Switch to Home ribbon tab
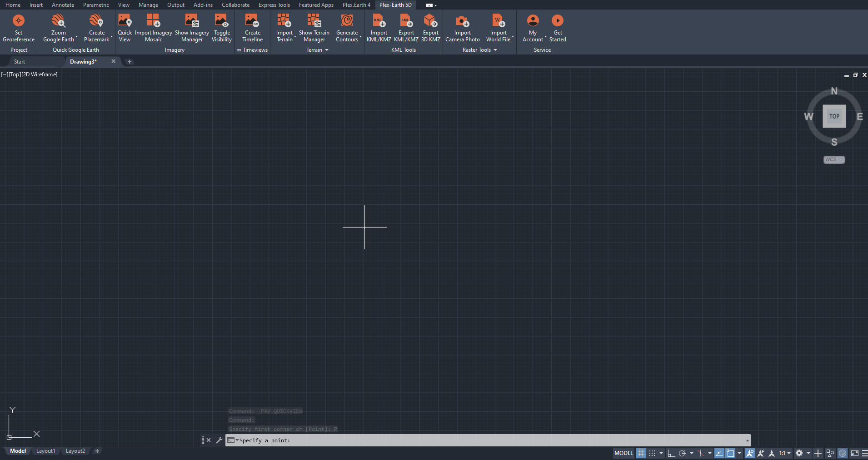This screenshot has height=460, width=868. tap(13, 5)
